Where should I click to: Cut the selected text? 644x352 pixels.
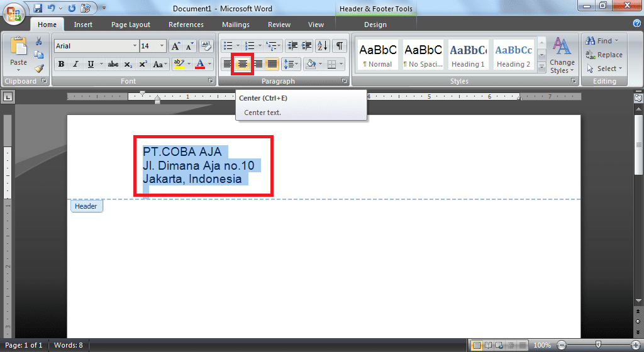point(38,41)
